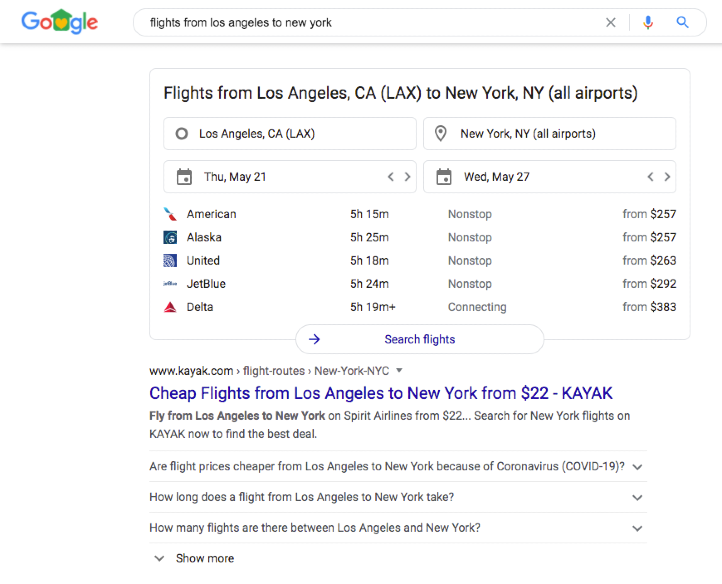Click the www.kayak.com breadcrumb URL
Viewport: 722px width, 584px height.
(269, 371)
